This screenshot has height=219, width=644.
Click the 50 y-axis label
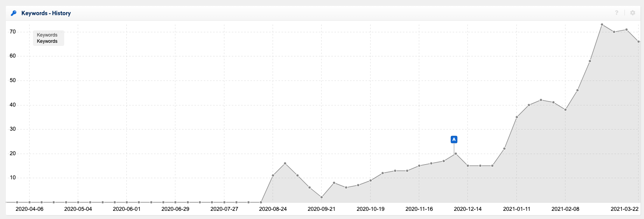pos(13,80)
